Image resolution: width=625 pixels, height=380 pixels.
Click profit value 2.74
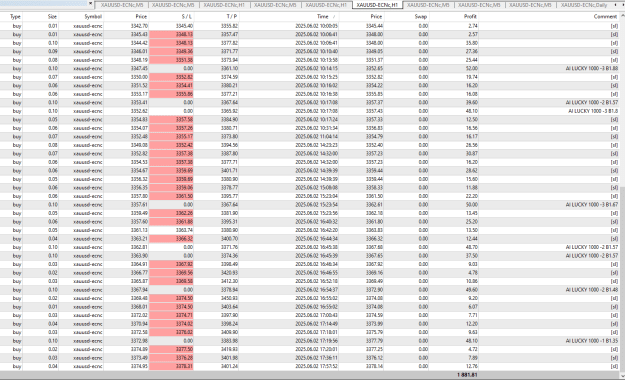[x=473, y=26]
